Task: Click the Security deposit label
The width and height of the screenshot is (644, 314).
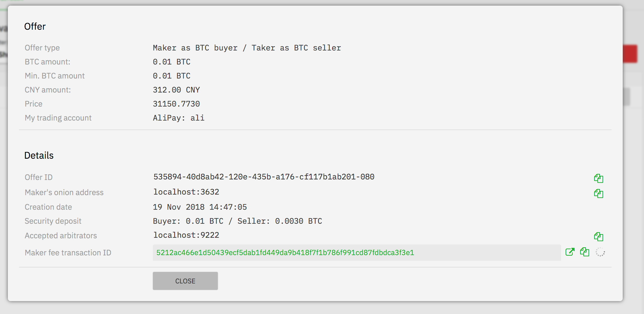Action: 53,221
